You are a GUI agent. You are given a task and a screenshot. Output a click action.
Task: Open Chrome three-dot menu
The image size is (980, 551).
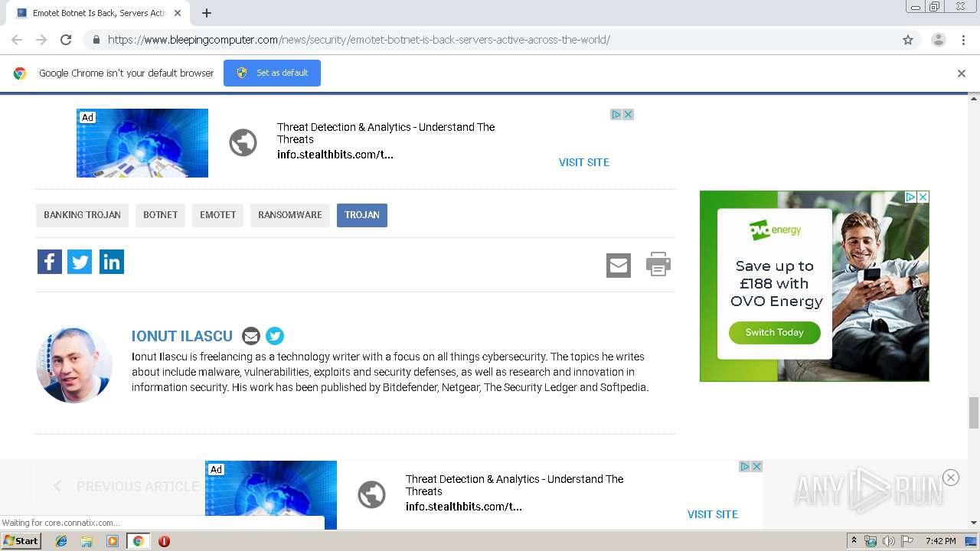[x=963, y=40]
